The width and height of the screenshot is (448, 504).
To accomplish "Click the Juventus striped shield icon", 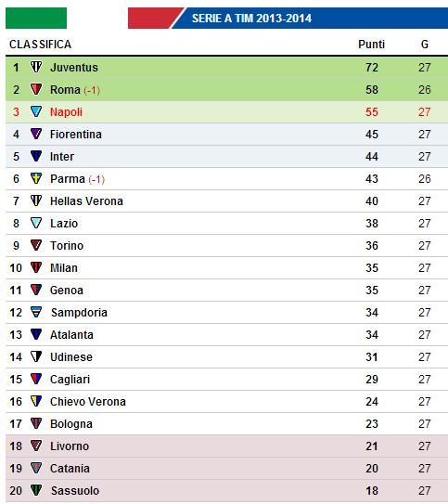I will tap(36, 67).
